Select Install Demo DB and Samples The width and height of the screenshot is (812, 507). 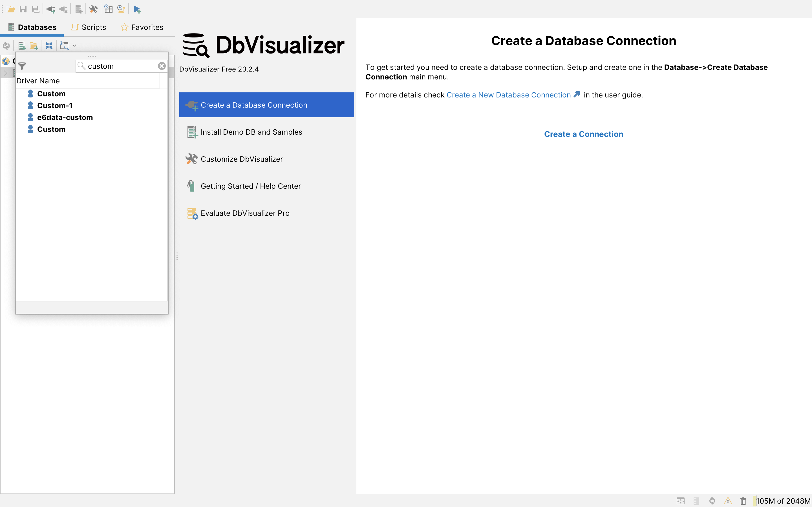click(251, 132)
